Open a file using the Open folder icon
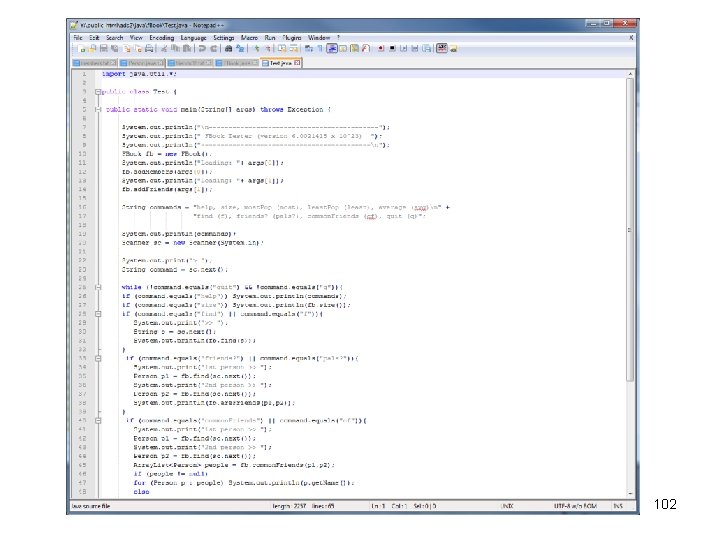Viewport: 720px width, 540px height. pyautogui.click(x=92, y=48)
